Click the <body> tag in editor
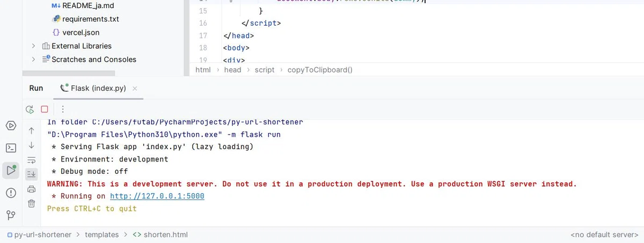The height and width of the screenshot is (243, 644). pos(236,48)
